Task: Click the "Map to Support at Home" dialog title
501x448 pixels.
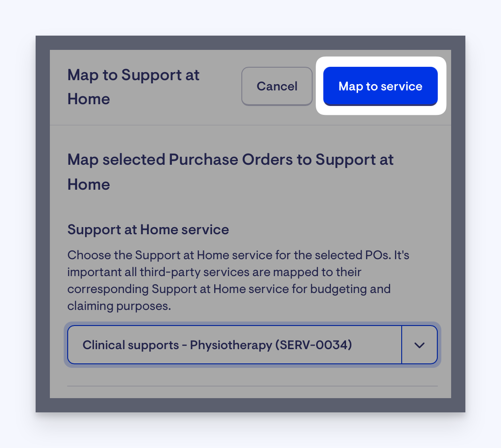Action: (133, 86)
